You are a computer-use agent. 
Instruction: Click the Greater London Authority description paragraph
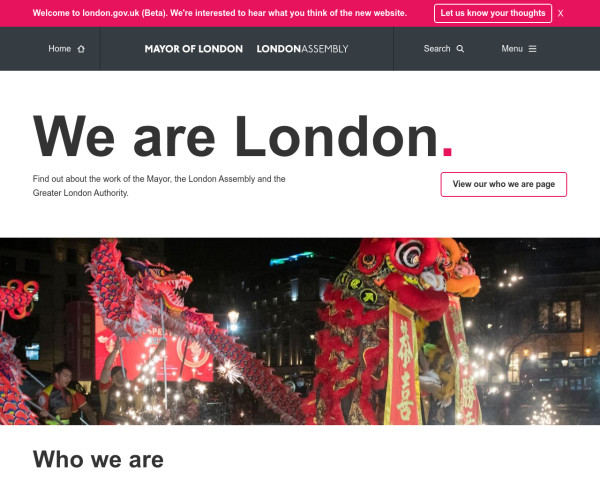[x=159, y=186]
